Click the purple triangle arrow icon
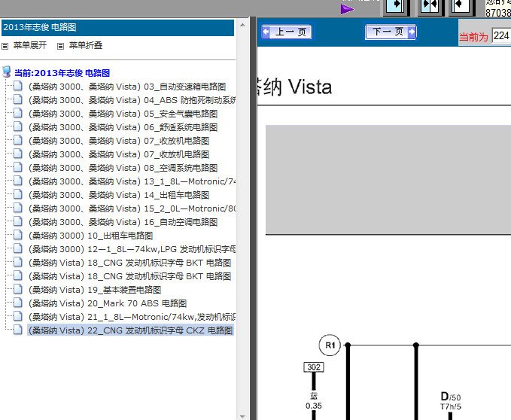Screen dimensions: 511x420 tap(348, 9)
